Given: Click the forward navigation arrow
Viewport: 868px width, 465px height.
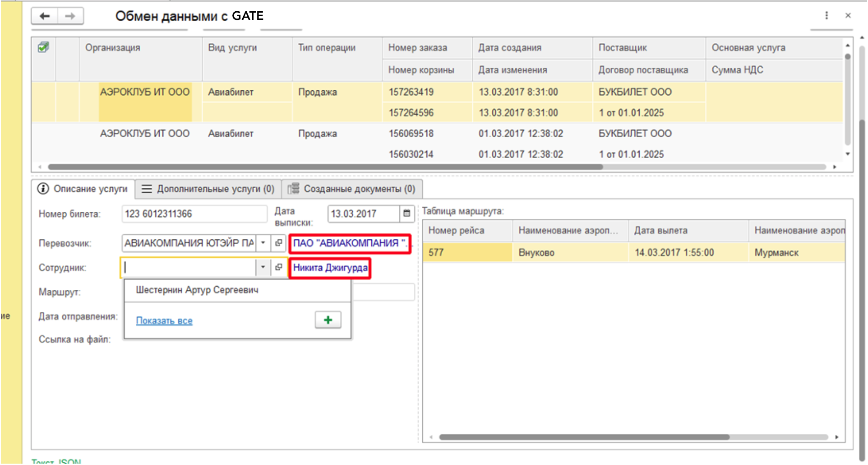Looking at the screenshot, I should coord(70,16).
